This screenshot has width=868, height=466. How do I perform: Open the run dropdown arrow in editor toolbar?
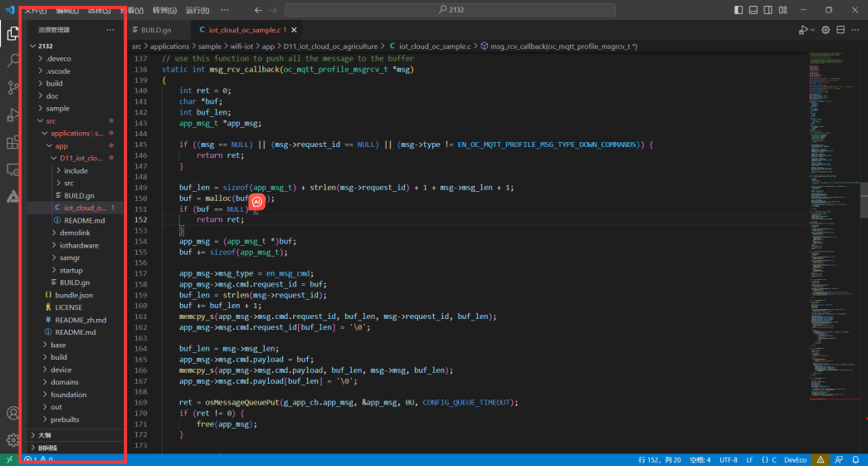pyautogui.click(x=813, y=30)
